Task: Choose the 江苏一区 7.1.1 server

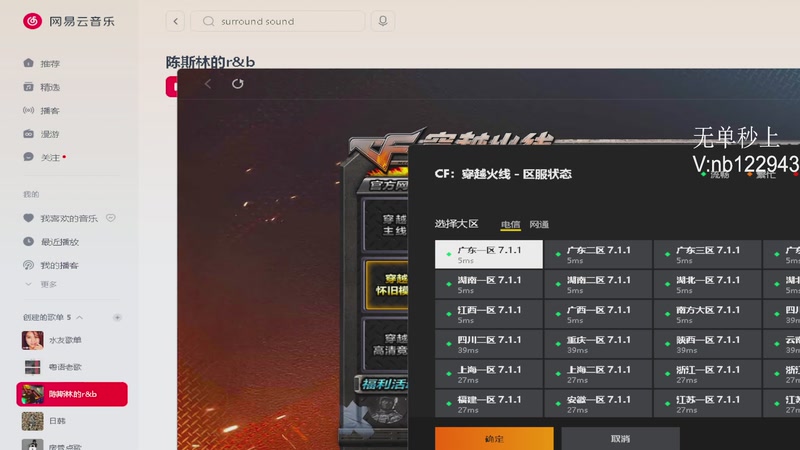Action: click(x=708, y=404)
